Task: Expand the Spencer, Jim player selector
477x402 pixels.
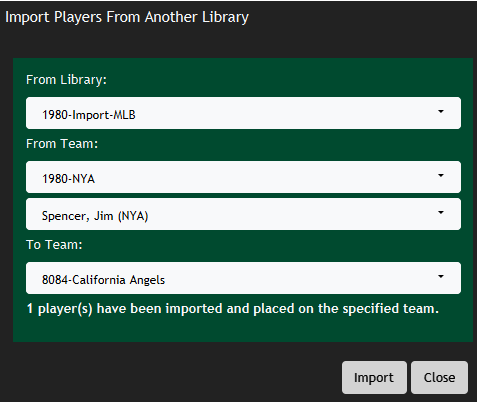Action: click(243, 214)
